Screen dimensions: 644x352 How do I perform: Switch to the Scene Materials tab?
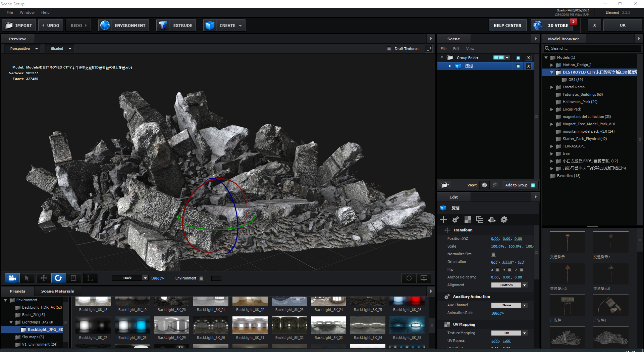point(57,291)
